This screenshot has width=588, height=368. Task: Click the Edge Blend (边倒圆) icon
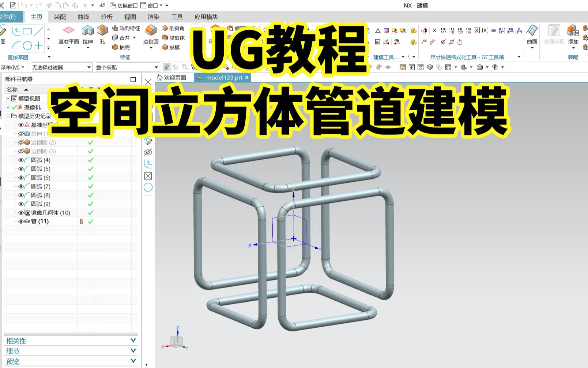point(151,30)
